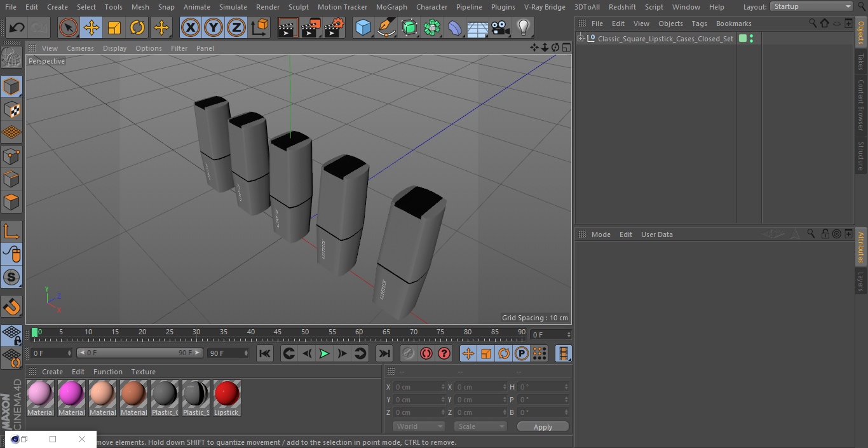Open the Simulate menu
Viewport: 868px width, 448px height.
coord(233,7)
